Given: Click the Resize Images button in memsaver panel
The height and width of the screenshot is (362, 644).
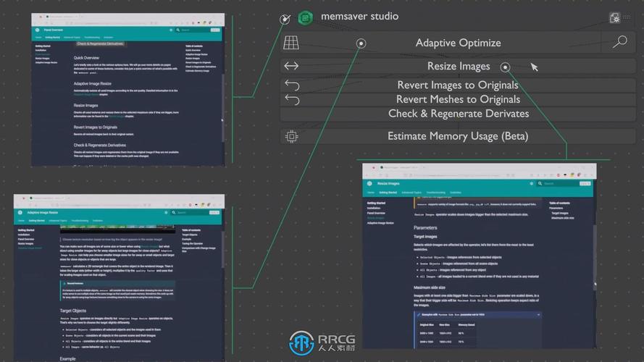Looking at the screenshot, I should 458,66.
